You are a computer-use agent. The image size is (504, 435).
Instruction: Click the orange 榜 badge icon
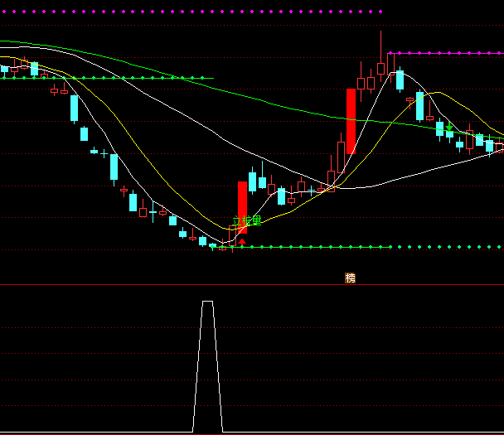(350, 278)
